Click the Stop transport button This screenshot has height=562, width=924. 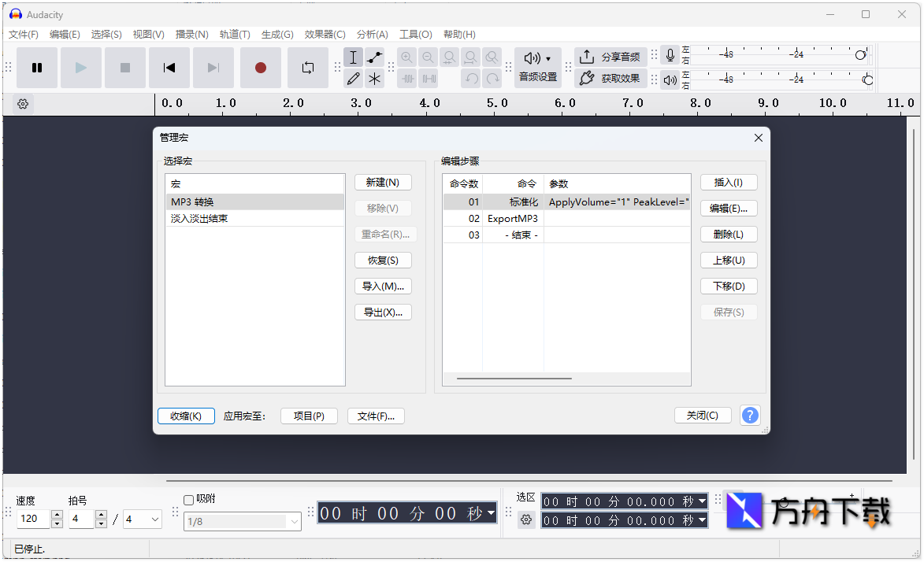[125, 68]
